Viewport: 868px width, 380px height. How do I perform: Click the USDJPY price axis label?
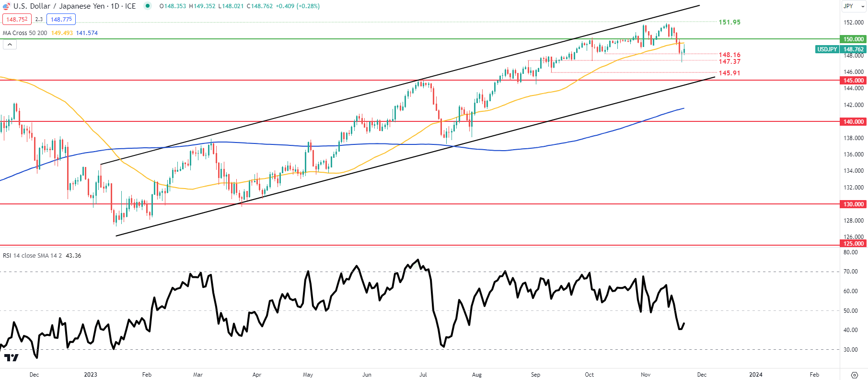pyautogui.click(x=827, y=49)
